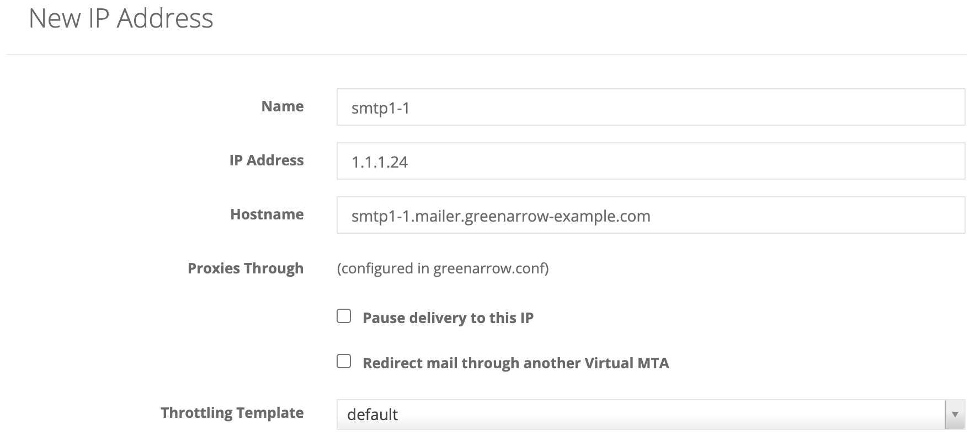The height and width of the screenshot is (441, 980).
Task: Enable the Pause delivery checkbox
Action: tap(344, 316)
